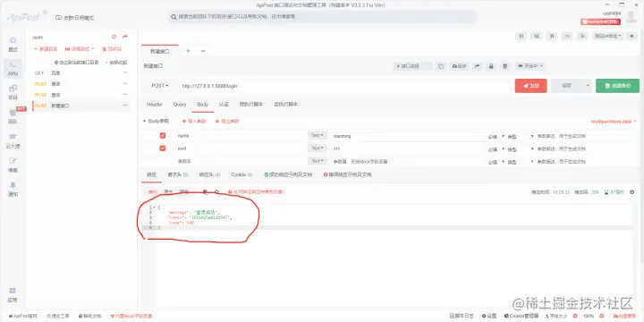Click the share arrow in project panel header
The width and height of the screenshot is (644, 322).
125,37
